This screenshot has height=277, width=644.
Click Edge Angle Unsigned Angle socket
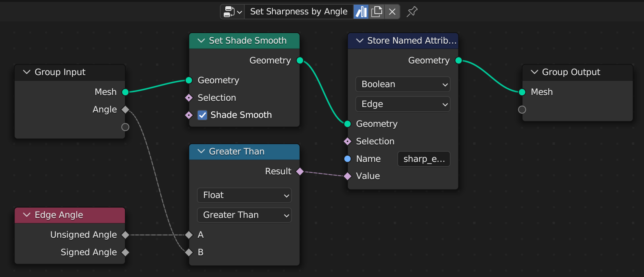point(125,235)
